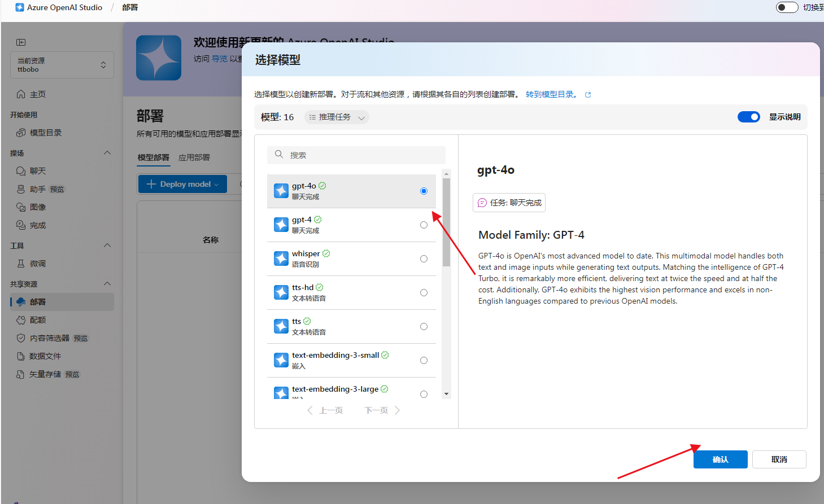The height and width of the screenshot is (504, 824).
Task: Open the Deploy model dropdown button
Action: tap(182, 184)
